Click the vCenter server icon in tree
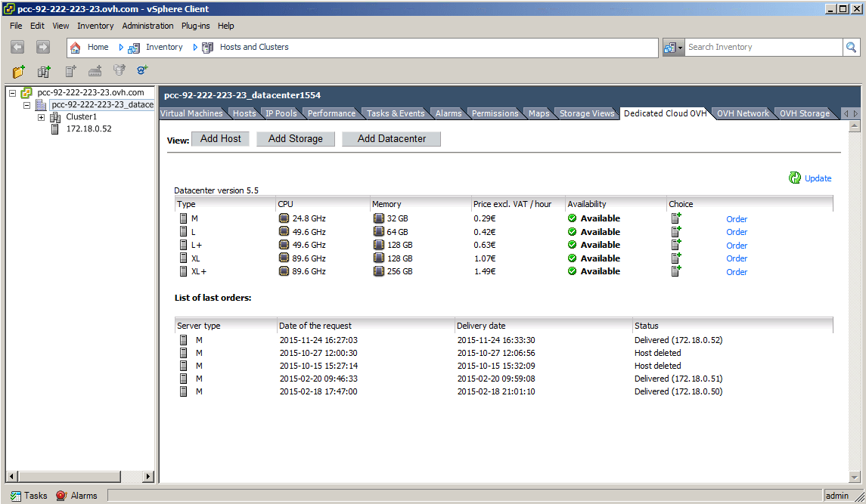The width and height of the screenshot is (866, 504). (26, 93)
